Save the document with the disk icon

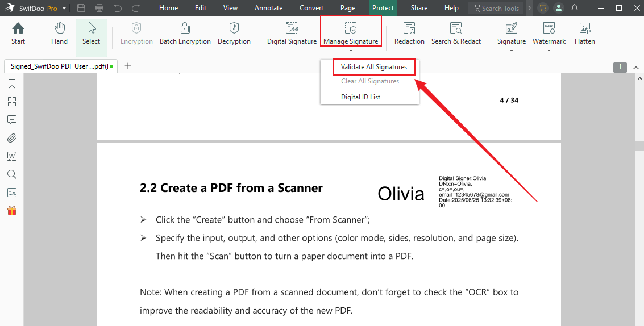point(81,8)
